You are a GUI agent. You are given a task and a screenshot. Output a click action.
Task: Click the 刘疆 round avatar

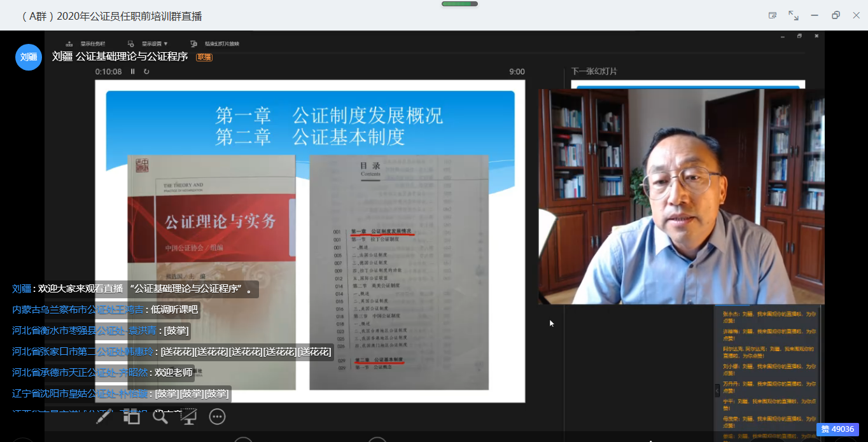pos(29,57)
